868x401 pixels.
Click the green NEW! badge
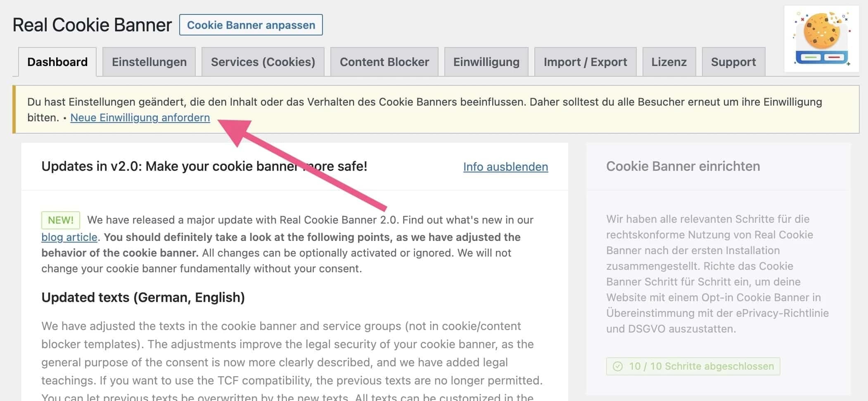coord(60,220)
